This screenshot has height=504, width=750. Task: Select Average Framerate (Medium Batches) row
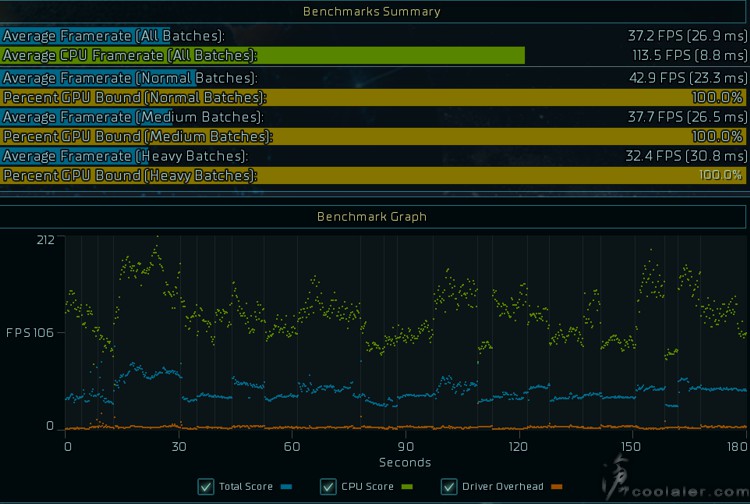[373, 117]
